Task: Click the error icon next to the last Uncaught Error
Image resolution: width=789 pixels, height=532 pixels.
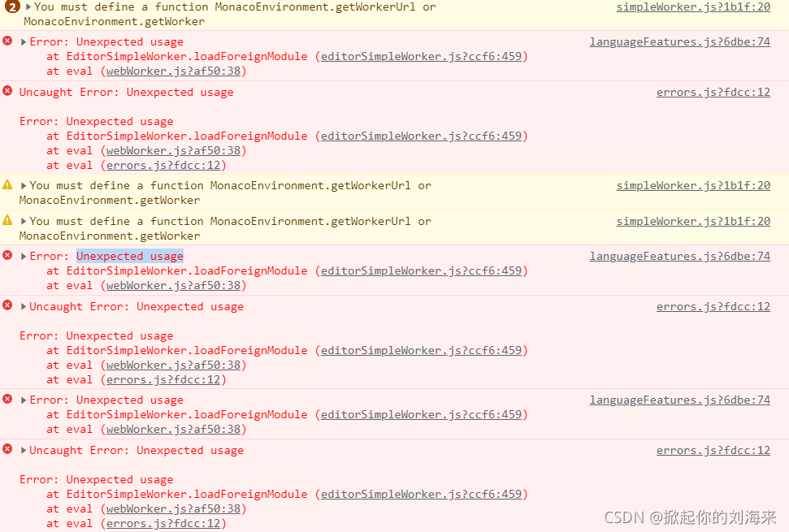Action: (7, 450)
